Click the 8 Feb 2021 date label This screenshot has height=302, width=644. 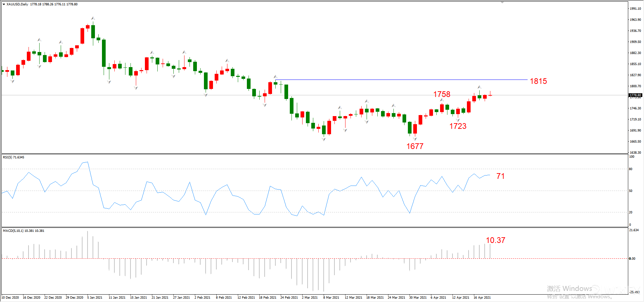(224, 298)
